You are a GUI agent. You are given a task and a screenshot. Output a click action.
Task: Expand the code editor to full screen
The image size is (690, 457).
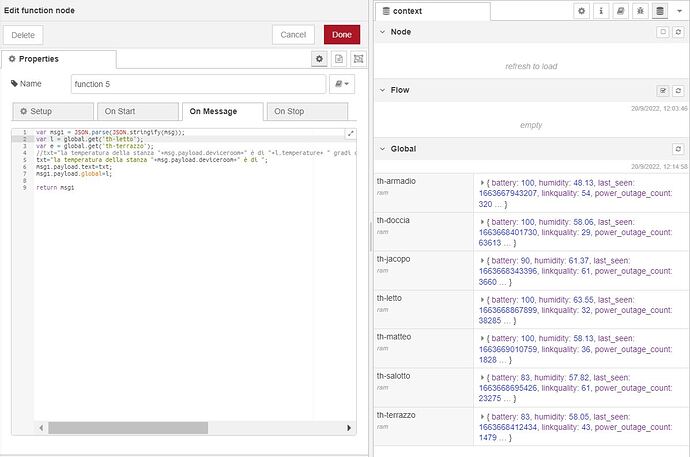[350, 134]
